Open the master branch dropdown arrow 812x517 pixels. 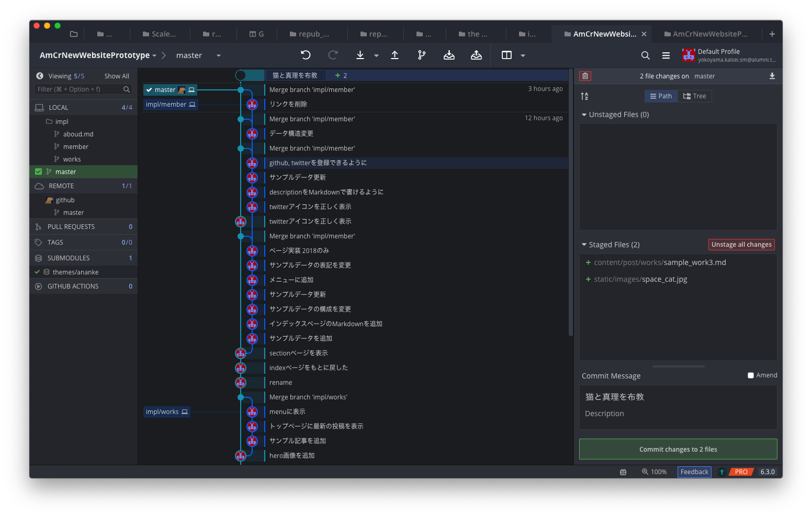(219, 55)
